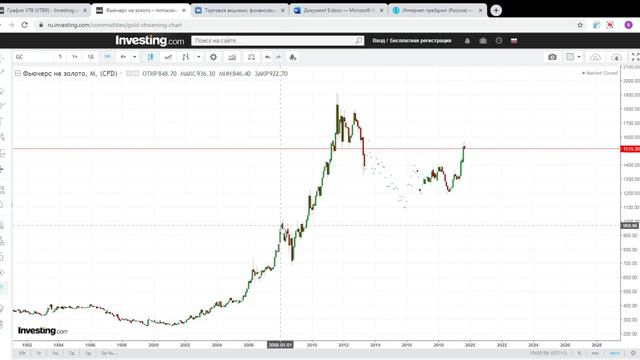Image resolution: width=640 pixels, height=360 pixels.
Task: Take a chart snapshot with camera icon
Action: coord(552,57)
